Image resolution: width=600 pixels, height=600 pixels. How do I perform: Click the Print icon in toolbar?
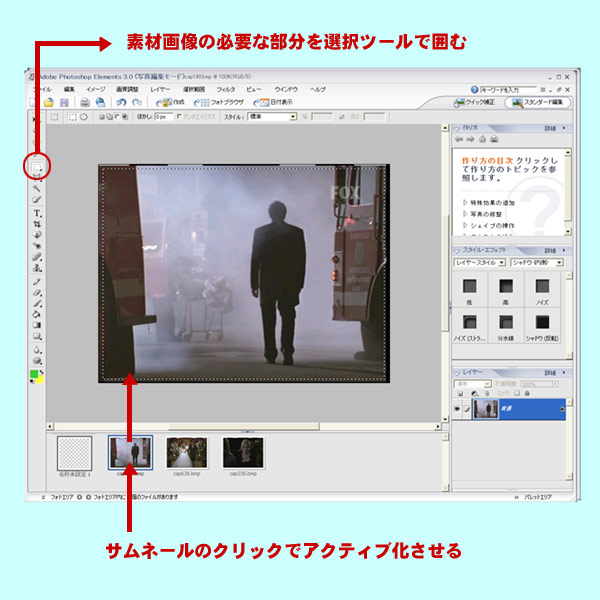click(x=85, y=103)
